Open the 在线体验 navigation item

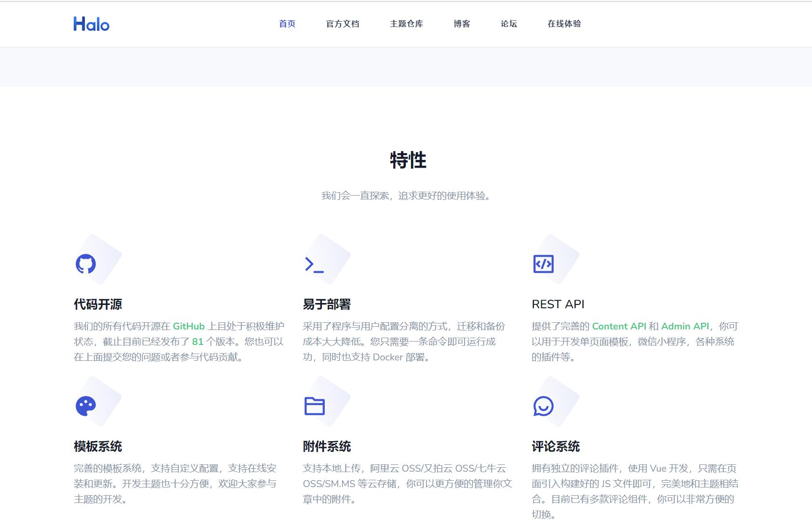pos(564,24)
